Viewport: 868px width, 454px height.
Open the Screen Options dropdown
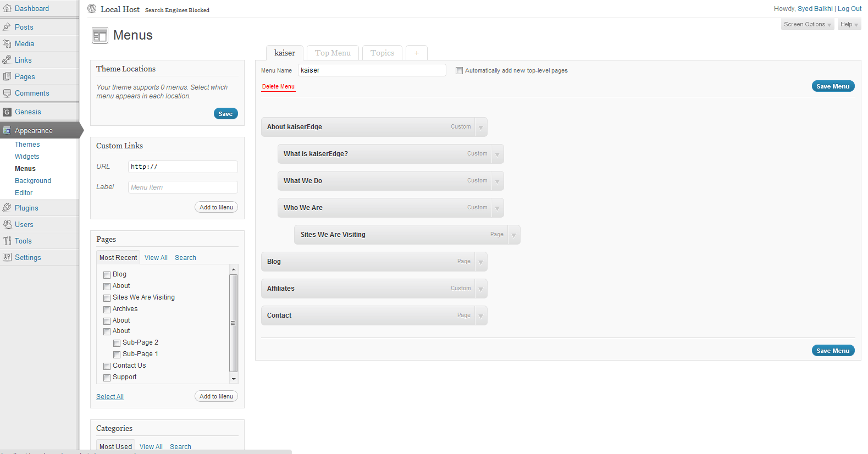807,24
